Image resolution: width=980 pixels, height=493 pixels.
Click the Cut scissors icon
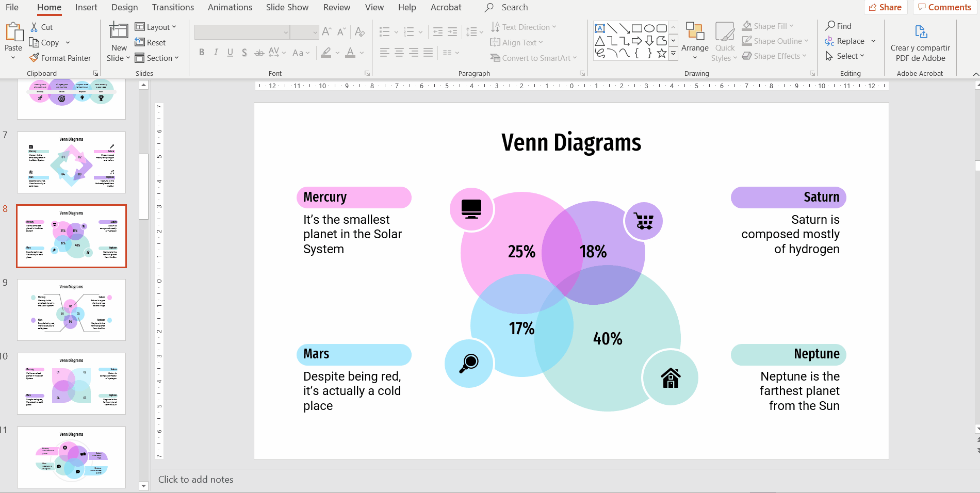pos(34,27)
